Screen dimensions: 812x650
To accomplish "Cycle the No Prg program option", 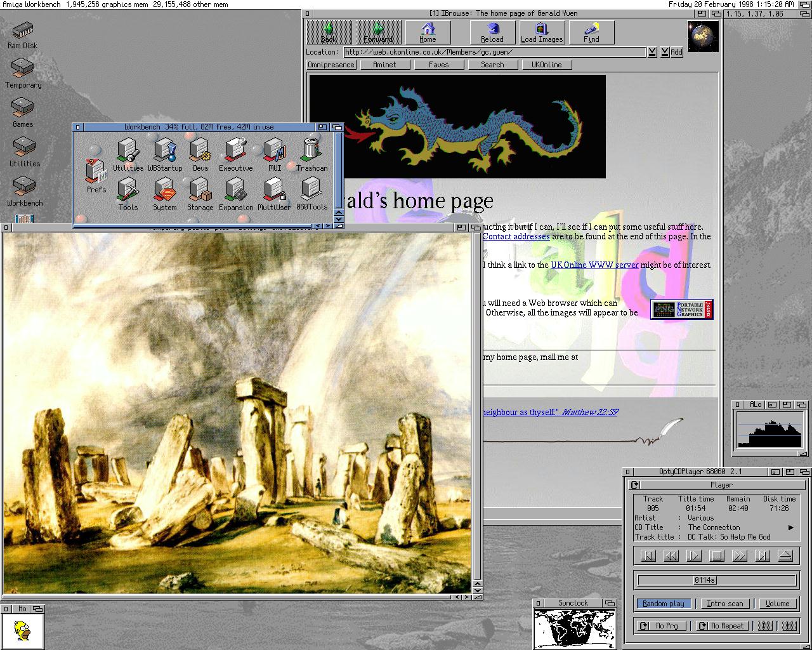I will (x=662, y=626).
